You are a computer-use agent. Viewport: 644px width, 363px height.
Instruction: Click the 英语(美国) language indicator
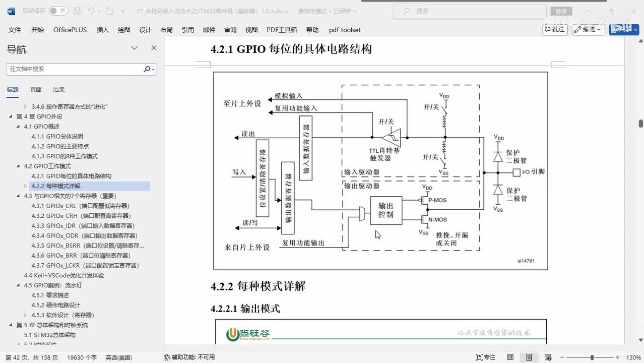pyautogui.click(x=118, y=357)
